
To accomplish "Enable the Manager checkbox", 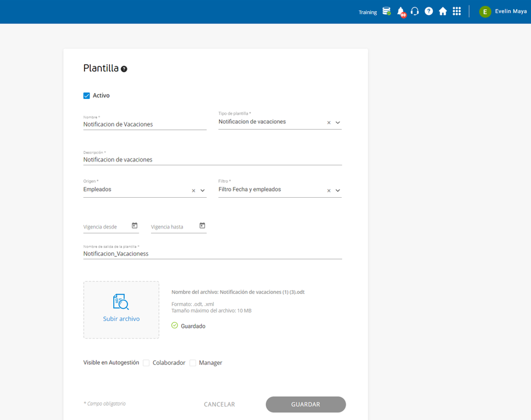I will (x=193, y=363).
